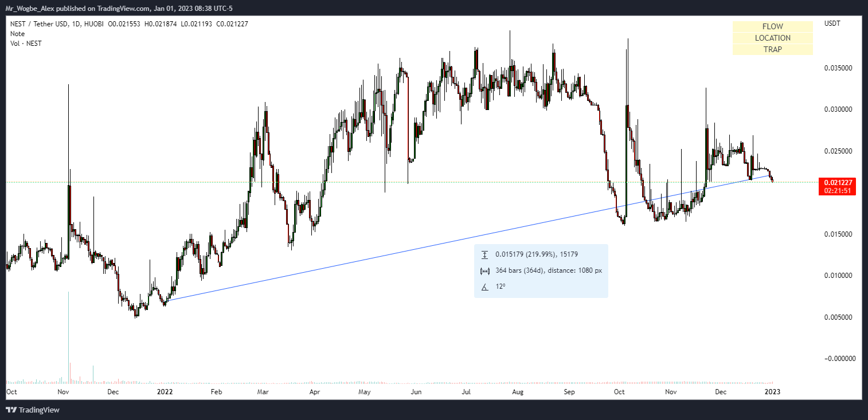The width and height of the screenshot is (868, 420).
Task: Click the Jun time axis label
Action: (417, 392)
